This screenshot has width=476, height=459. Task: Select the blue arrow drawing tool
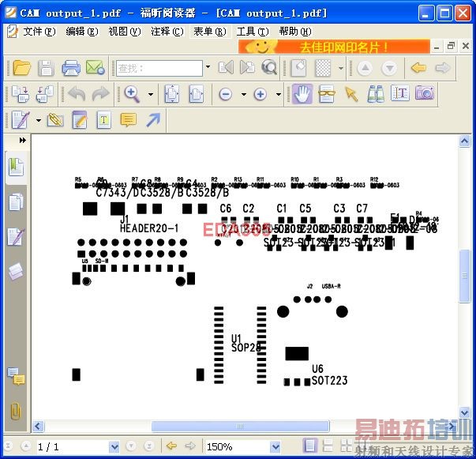153,119
